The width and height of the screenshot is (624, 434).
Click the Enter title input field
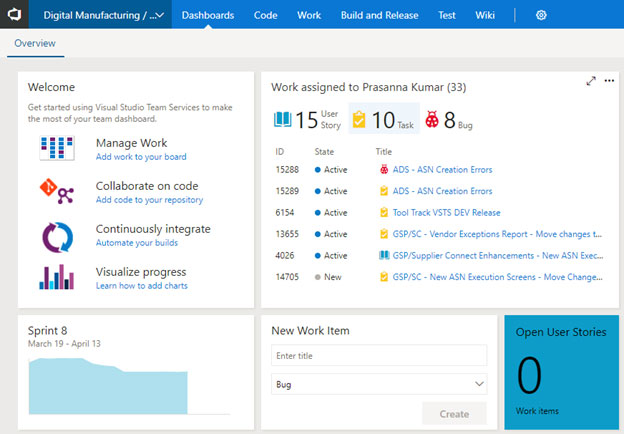click(x=379, y=355)
